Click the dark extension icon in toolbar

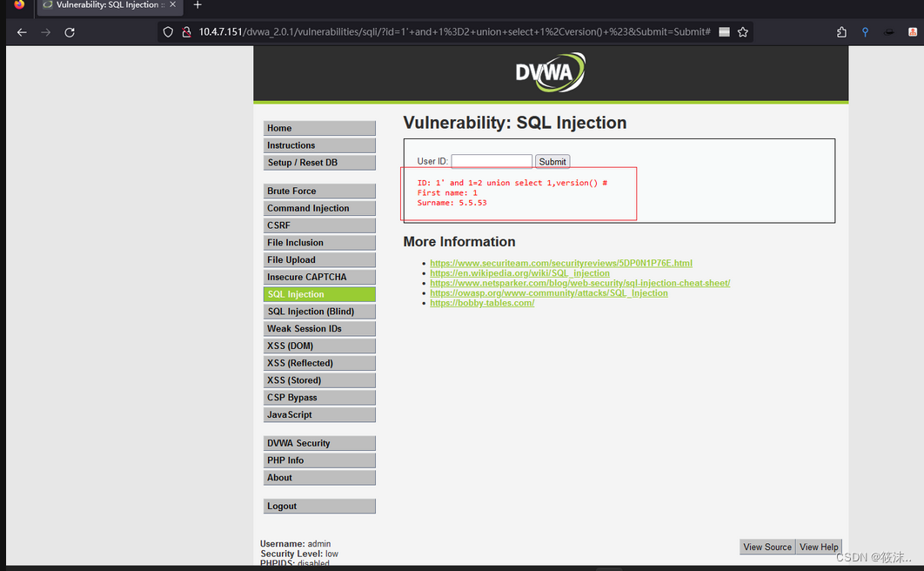pyautogui.click(x=888, y=32)
